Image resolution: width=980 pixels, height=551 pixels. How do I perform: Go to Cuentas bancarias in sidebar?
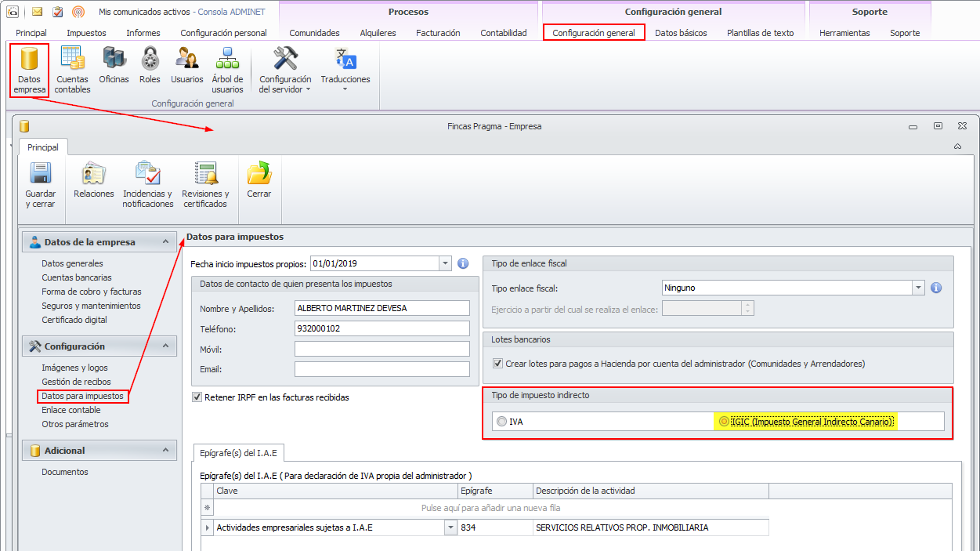point(76,277)
